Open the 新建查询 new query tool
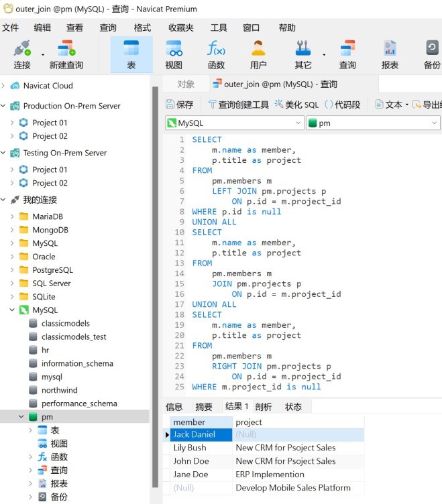Image resolution: width=442 pixels, height=504 pixels. 66,55
